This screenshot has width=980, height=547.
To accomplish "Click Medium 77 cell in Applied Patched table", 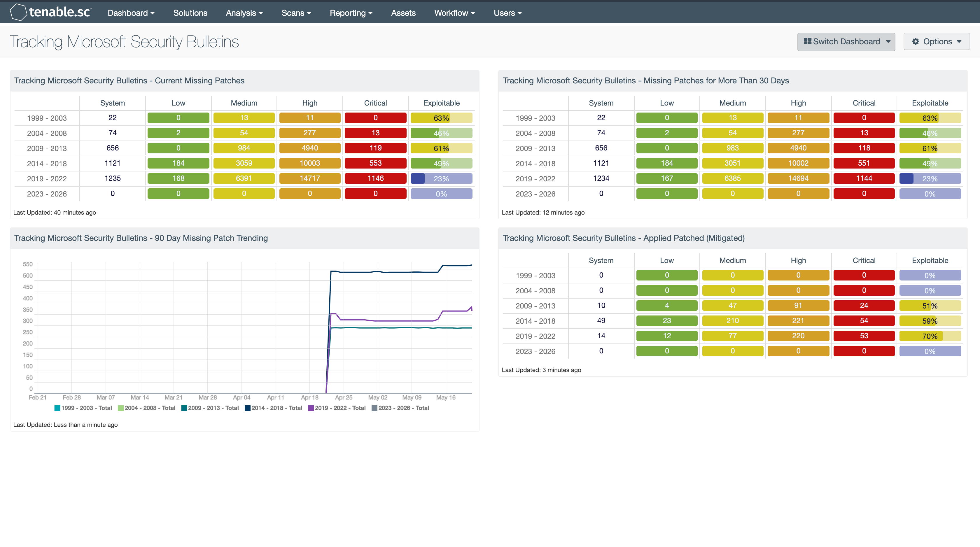I will pyautogui.click(x=732, y=336).
